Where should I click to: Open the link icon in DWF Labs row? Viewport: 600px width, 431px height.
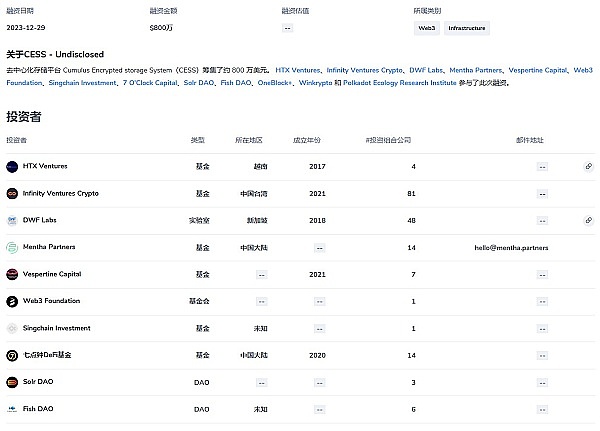pyautogui.click(x=589, y=220)
